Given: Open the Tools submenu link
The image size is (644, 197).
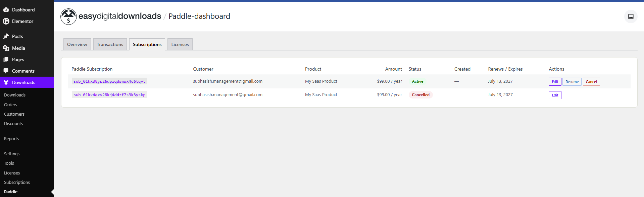Looking at the screenshot, I should (9, 163).
